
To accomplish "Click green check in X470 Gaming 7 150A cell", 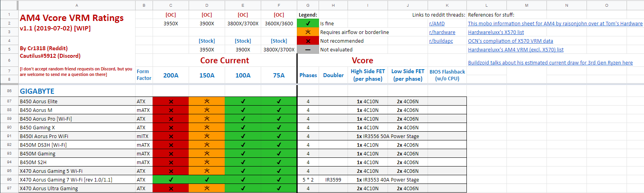I will point(207,180).
